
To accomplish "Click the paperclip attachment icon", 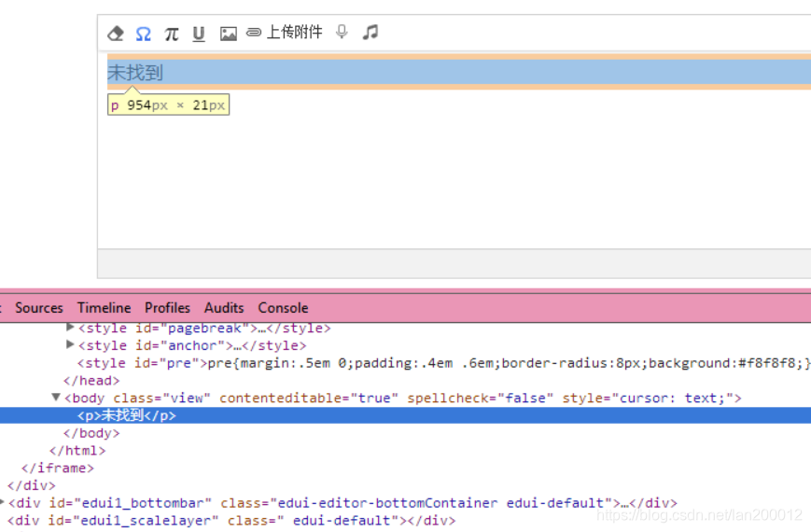I will [x=254, y=33].
